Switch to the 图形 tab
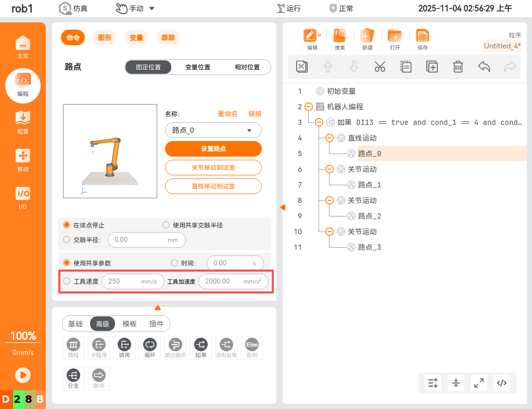Image resolution: width=532 pixels, height=409 pixels. (x=105, y=37)
